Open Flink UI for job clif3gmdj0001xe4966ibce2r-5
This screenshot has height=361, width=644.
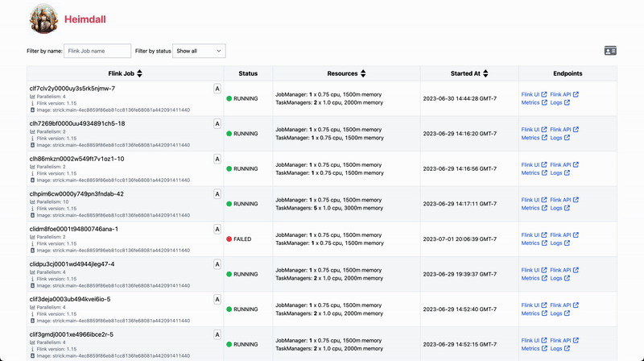coord(534,340)
